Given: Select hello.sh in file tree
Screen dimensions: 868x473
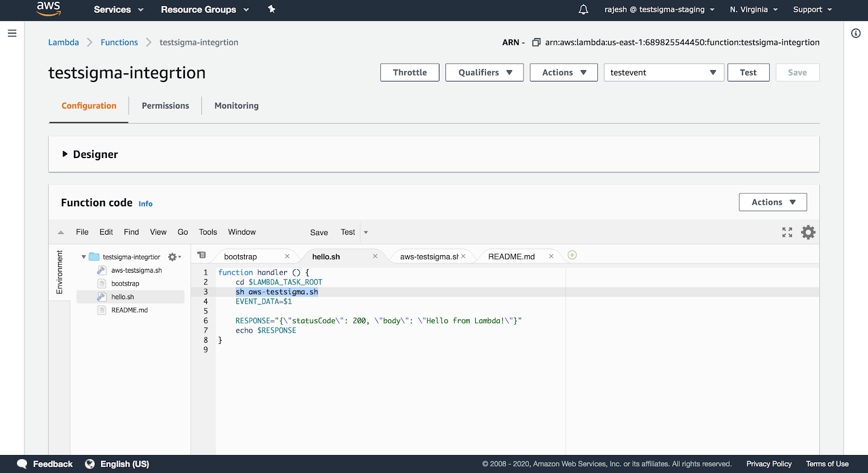Looking at the screenshot, I should (x=130, y=297).
